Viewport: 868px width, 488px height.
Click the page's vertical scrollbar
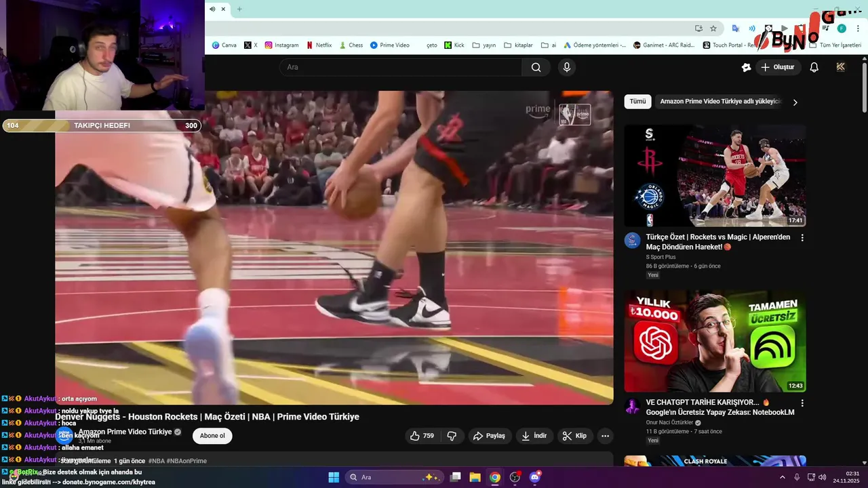(865, 88)
